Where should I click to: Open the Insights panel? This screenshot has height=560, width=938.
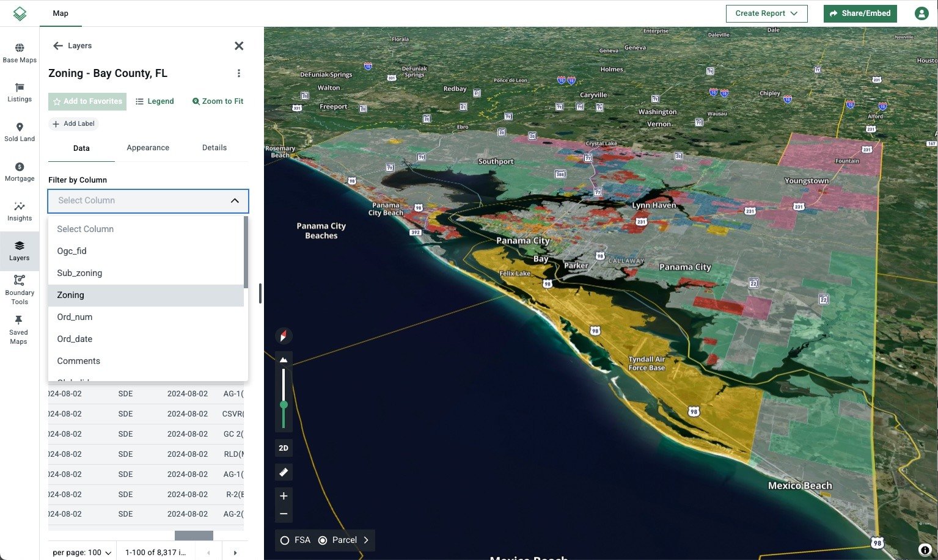pos(19,211)
